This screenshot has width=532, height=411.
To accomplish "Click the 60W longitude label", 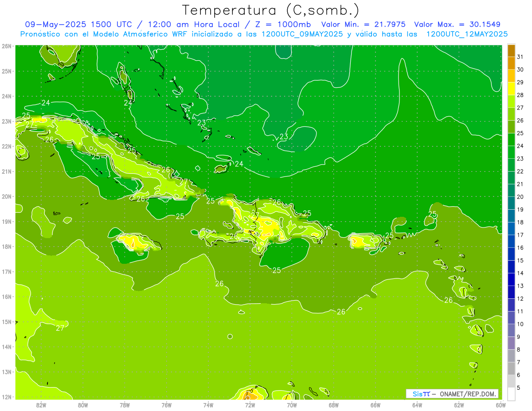I will pos(501,405).
